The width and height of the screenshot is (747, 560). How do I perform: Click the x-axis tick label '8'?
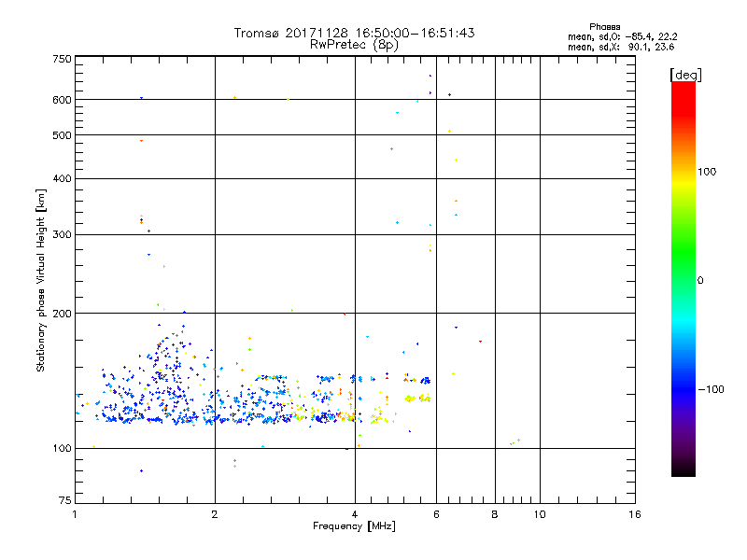coord(495,514)
